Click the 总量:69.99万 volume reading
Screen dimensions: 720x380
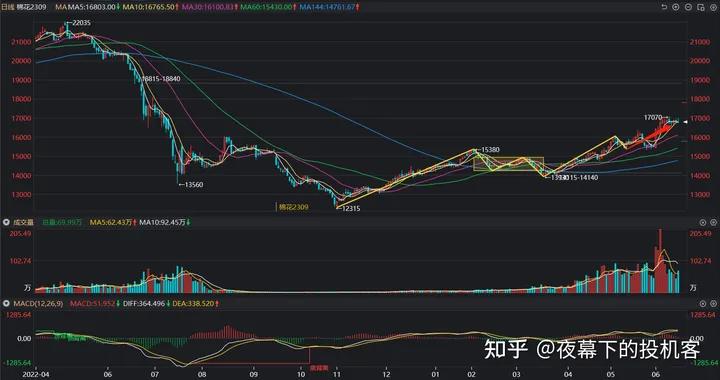pyautogui.click(x=63, y=222)
